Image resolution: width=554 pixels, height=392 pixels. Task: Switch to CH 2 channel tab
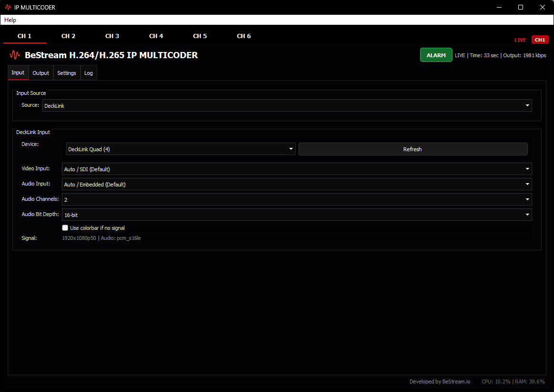pyautogui.click(x=68, y=36)
